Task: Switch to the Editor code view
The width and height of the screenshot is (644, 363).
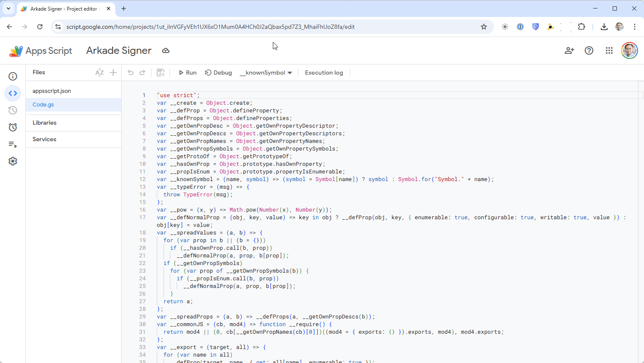Action: (x=13, y=93)
